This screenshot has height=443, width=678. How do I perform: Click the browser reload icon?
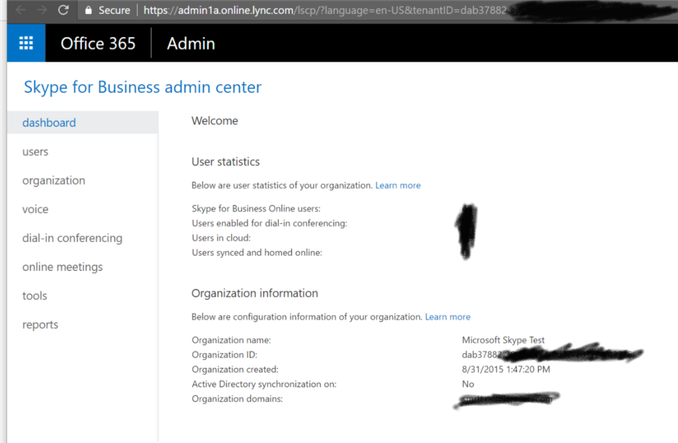tap(64, 10)
